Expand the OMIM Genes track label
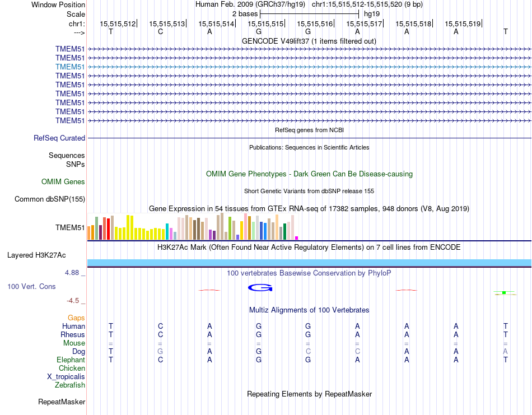This screenshot has width=532, height=415. point(63,181)
